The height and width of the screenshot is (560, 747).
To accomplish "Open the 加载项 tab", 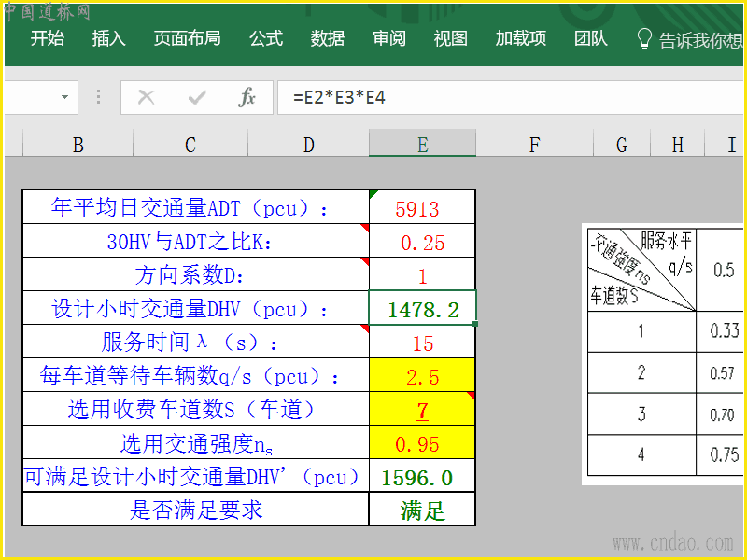I will click(x=521, y=38).
